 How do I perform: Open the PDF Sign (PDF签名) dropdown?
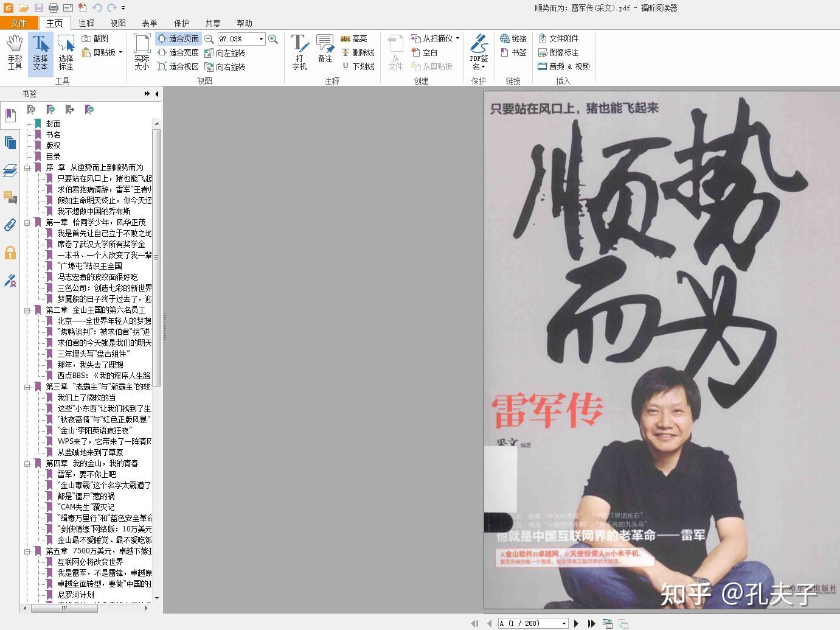(479, 52)
